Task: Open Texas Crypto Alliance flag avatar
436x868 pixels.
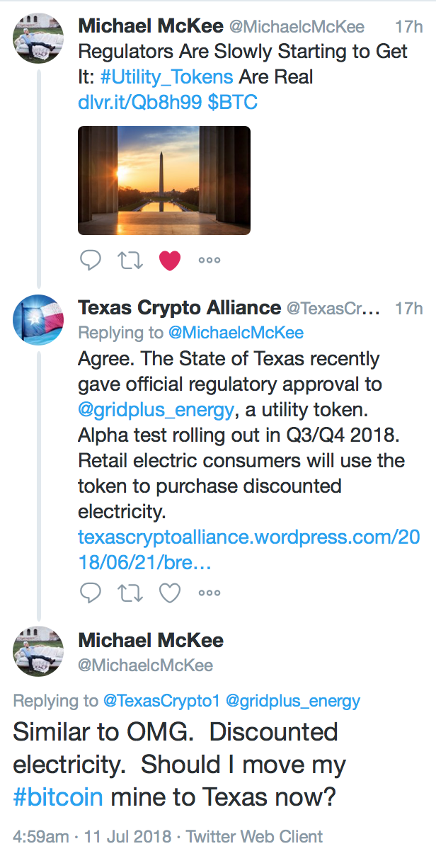Action: (38, 320)
